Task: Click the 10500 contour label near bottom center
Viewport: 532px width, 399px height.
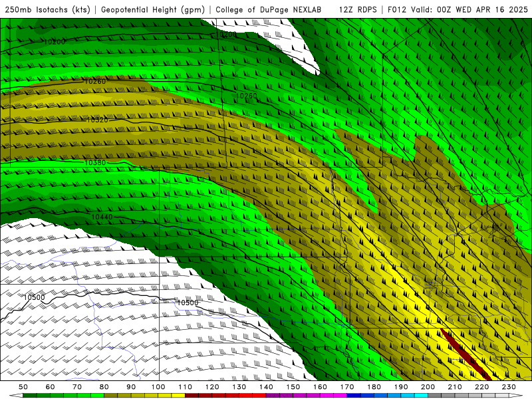Action: click(x=188, y=303)
